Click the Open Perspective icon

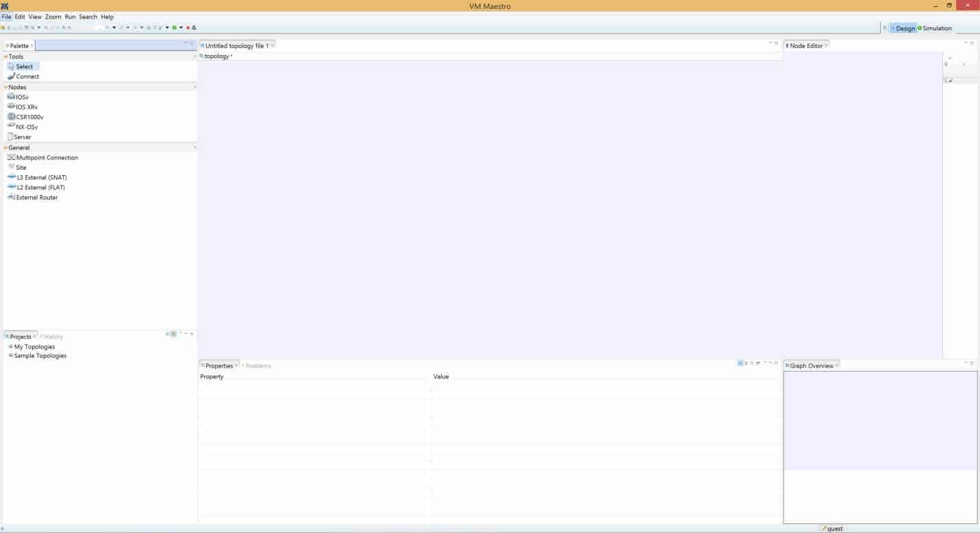[x=884, y=28]
